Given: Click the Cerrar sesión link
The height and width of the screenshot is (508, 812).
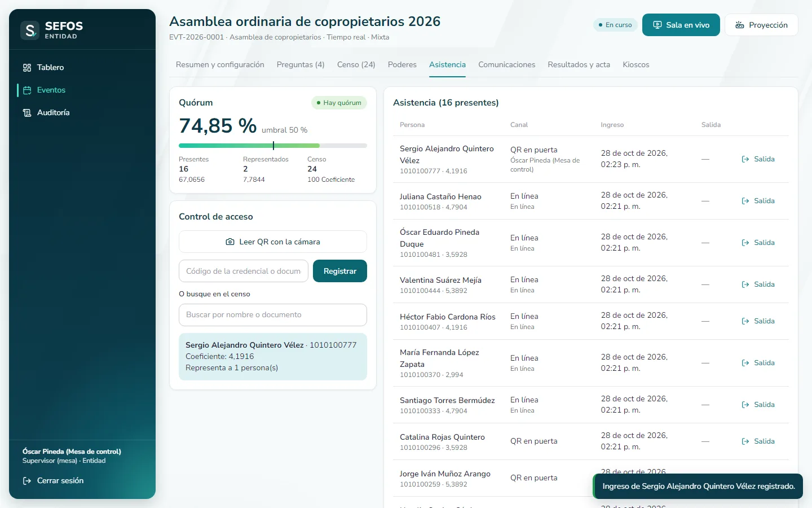Looking at the screenshot, I should (53, 480).
